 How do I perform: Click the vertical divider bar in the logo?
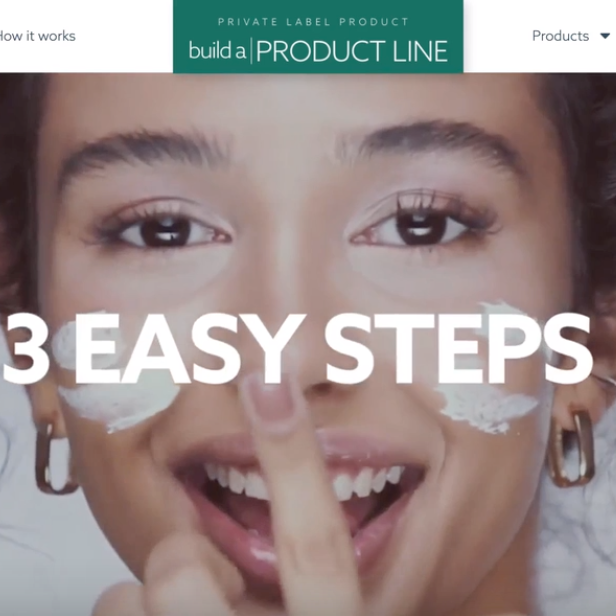[251, 51]
